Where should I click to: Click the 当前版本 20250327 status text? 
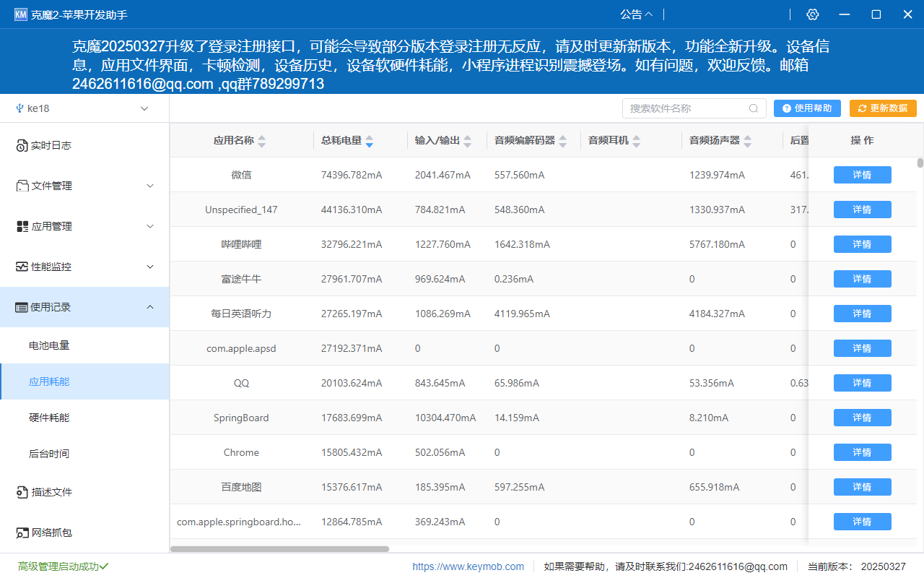coord(856,566)
